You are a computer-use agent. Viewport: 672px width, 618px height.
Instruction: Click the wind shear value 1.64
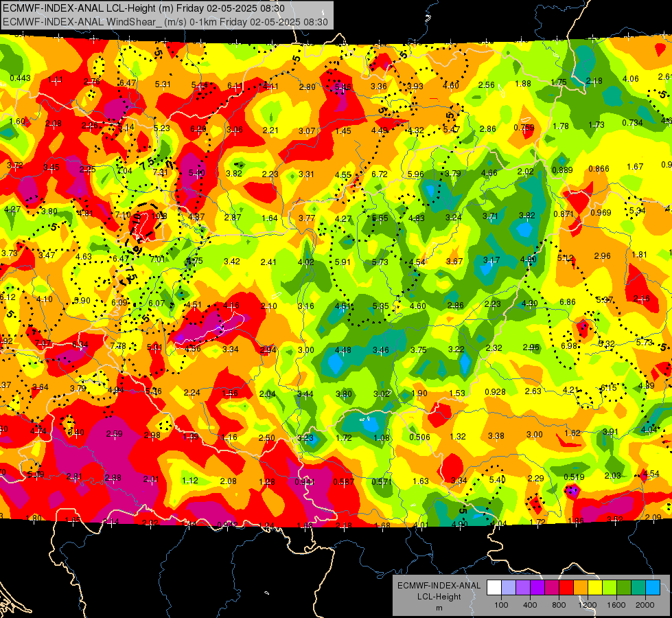(270, 218)
